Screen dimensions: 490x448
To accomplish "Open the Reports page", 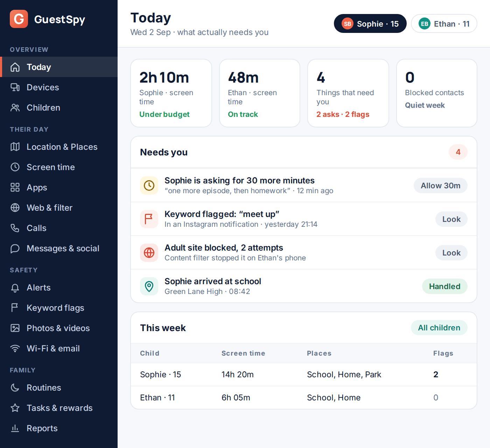I will (x=59, y=428).
